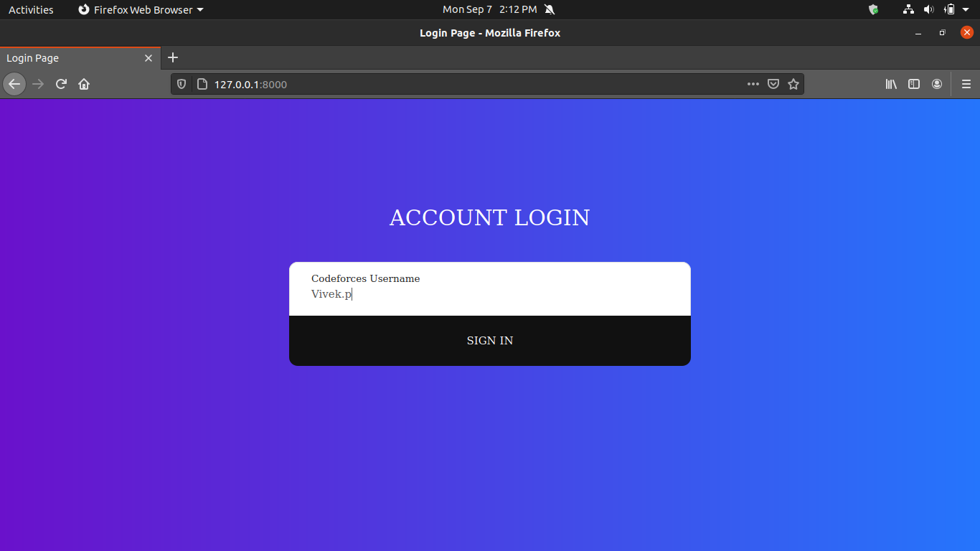The height and width of the screenshot is (551, 980).
Task: Click the green security shield tray icon
Action: coord(873,9)
